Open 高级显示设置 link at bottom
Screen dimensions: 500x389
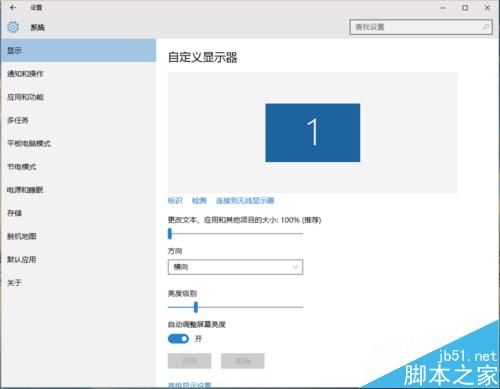tap(189, 385)
